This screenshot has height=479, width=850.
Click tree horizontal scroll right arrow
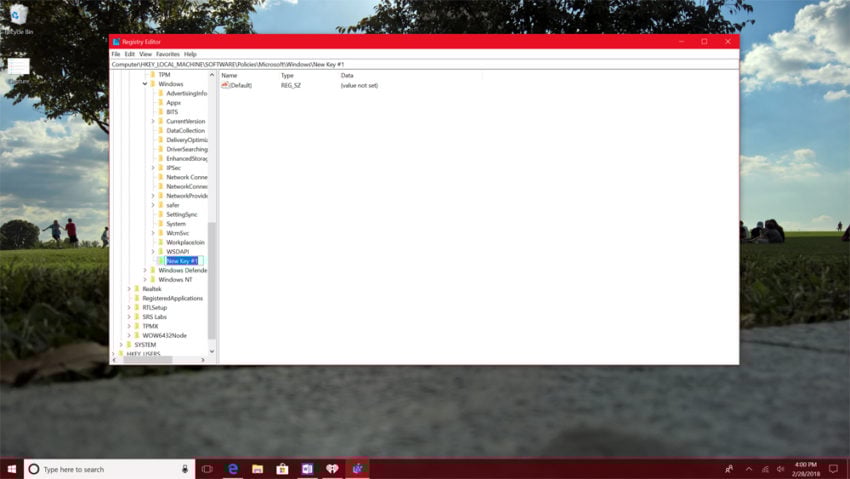(x=203, y=360)
